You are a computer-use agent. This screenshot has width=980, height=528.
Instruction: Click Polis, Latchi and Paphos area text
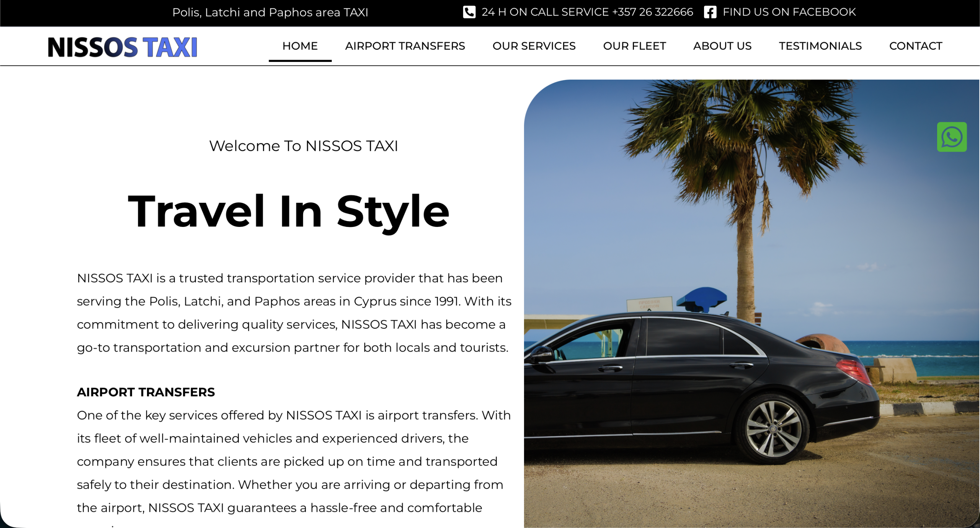[270, 12]
